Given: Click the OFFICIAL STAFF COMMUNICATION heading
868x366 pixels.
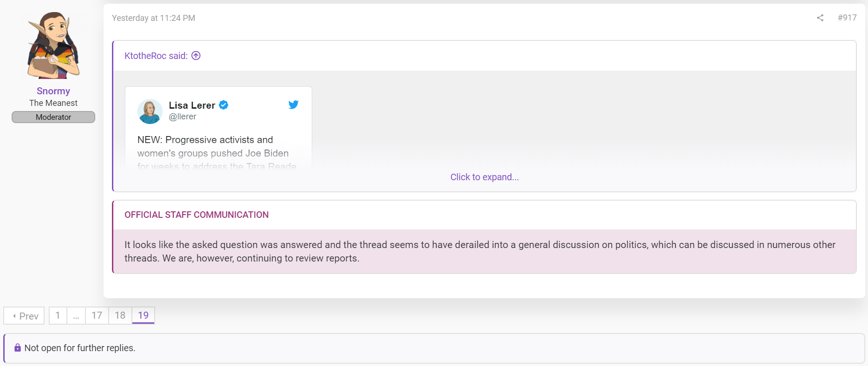Looking at the screenshot, I should (x=196, y=215).
